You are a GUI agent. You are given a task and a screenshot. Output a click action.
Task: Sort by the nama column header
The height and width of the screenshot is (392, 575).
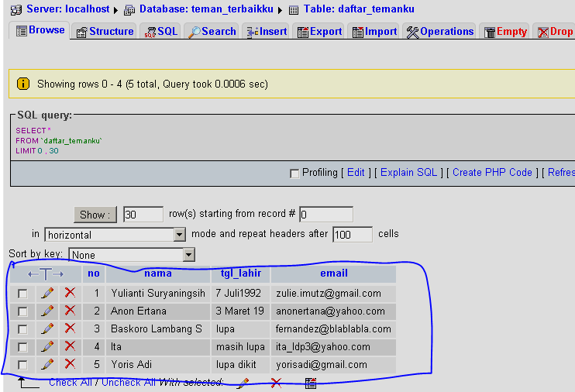[x=157, y=273]
